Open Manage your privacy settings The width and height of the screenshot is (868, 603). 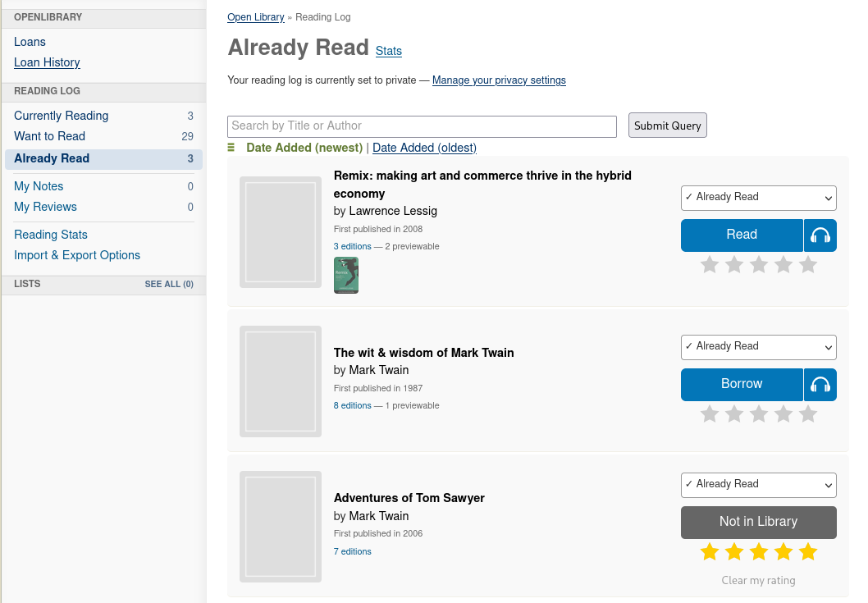pyautogui.click(x=499, y=80)
